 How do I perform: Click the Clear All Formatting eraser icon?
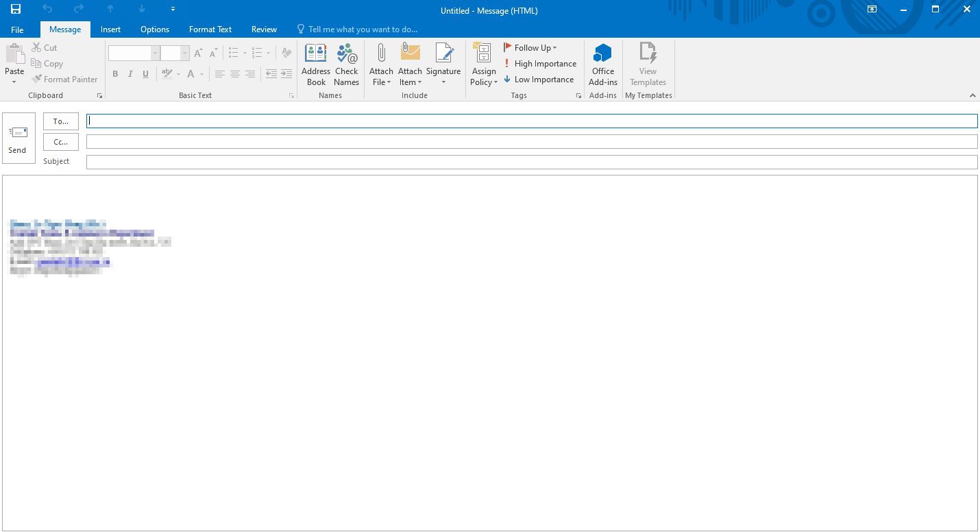(286, 53)
